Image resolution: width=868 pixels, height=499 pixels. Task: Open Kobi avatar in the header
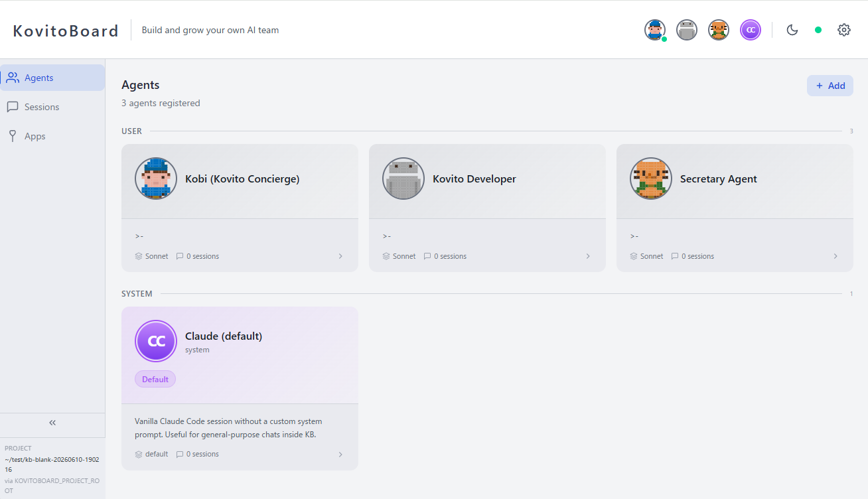click(655, 30)
